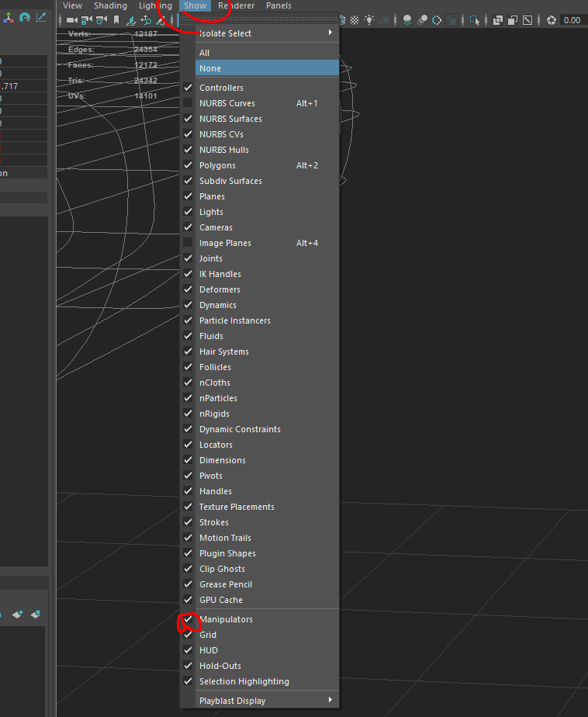Image resolution: width=588 pixels, height=717 pixels.
Task: Toggle Selection Highlighting checkbox
Action: (188, 681)
